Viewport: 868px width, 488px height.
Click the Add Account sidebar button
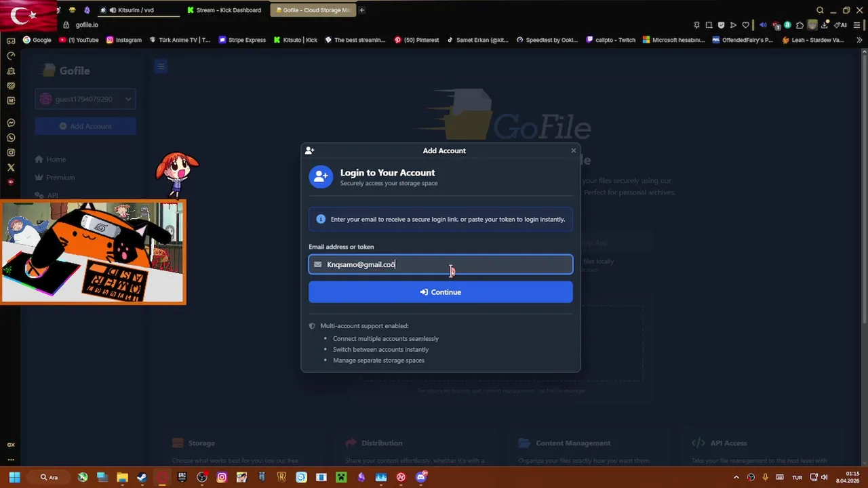coord(85,126)
